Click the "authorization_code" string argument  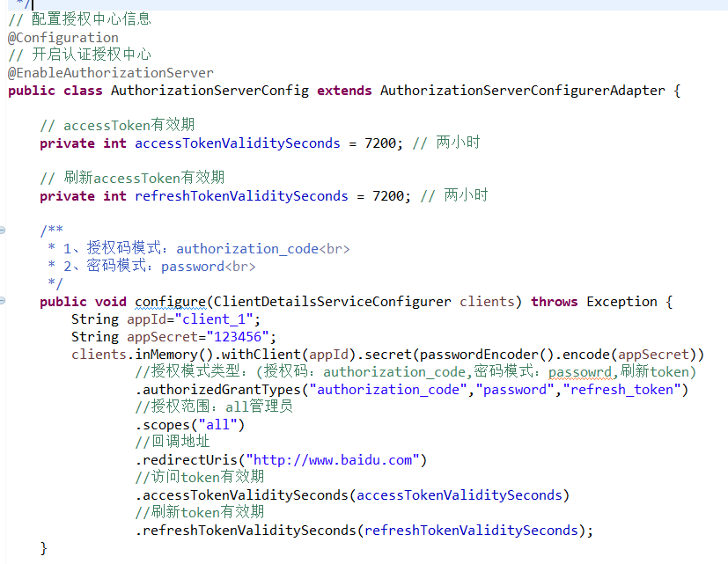388,390
